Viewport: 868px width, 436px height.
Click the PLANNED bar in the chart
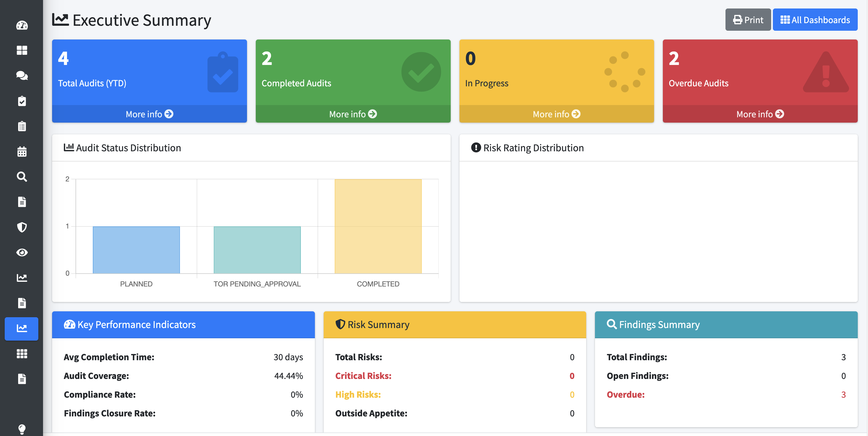(x=136, y=249)
